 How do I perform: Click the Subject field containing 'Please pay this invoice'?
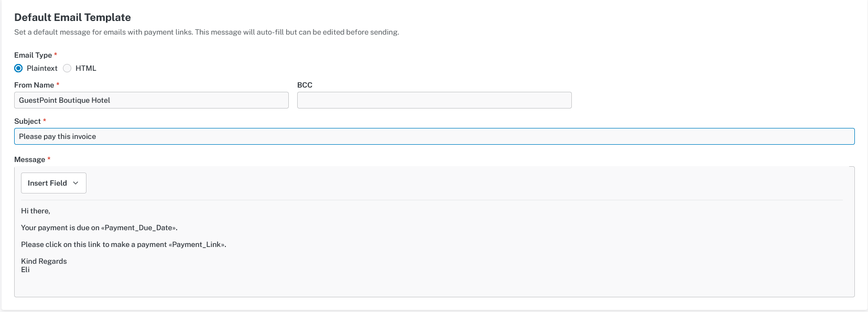434,136
